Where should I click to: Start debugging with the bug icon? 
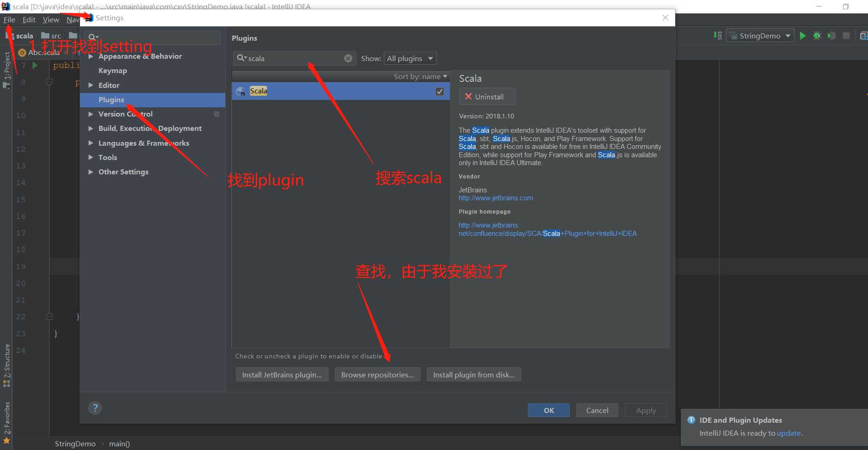click(817, 36)
